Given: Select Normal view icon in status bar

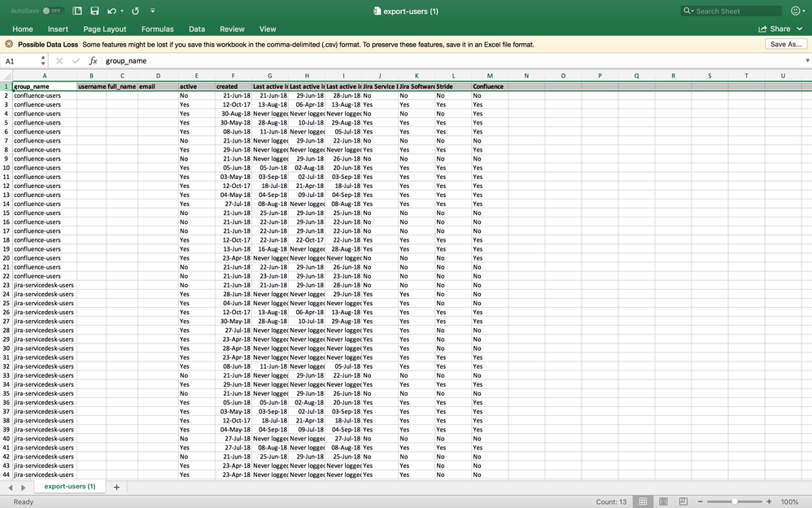Looking at the screenshot, I should coord(643,501).
